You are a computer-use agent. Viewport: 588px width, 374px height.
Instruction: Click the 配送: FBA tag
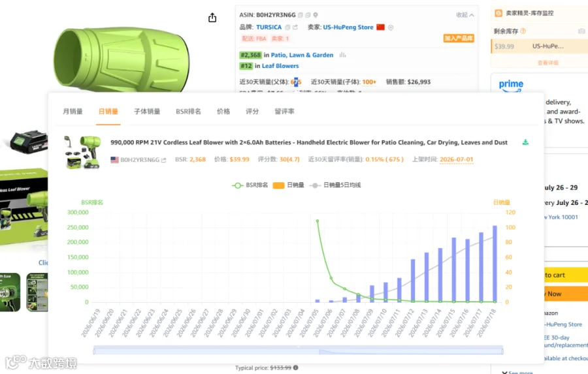tap(254, 39)
